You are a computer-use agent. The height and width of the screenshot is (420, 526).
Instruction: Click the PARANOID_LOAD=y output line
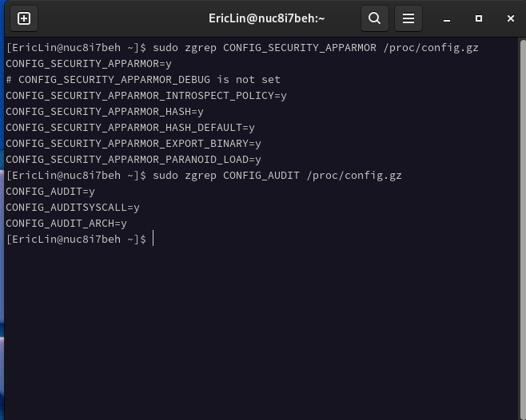(133, 160)
